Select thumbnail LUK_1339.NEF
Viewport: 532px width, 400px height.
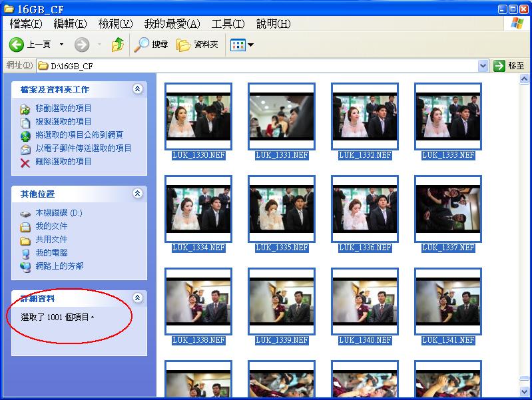coord(282,301)
